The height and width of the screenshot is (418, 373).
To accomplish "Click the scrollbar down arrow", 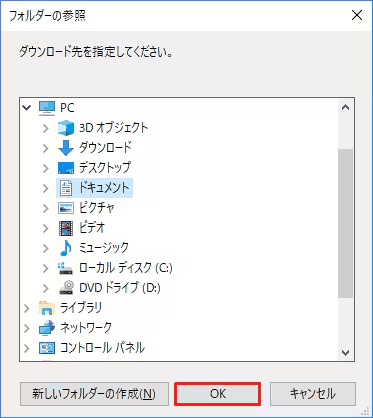I will click(x=345, y=352).
